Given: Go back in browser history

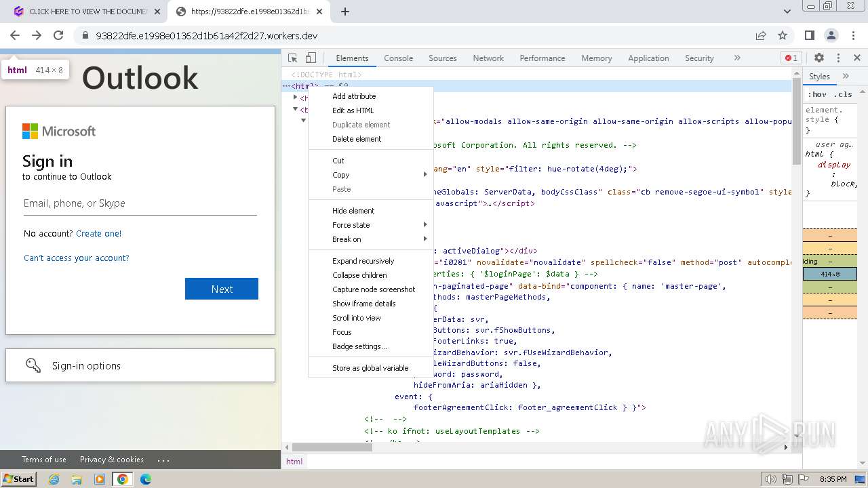Looking at the screenshot, I should (x=15, y=35).
